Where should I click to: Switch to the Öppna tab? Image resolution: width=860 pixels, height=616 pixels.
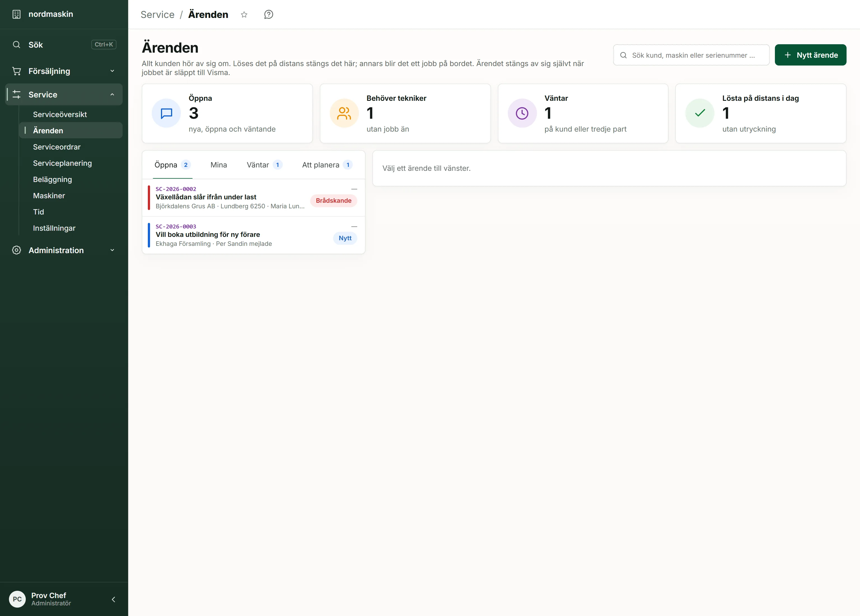pos(172,165)
